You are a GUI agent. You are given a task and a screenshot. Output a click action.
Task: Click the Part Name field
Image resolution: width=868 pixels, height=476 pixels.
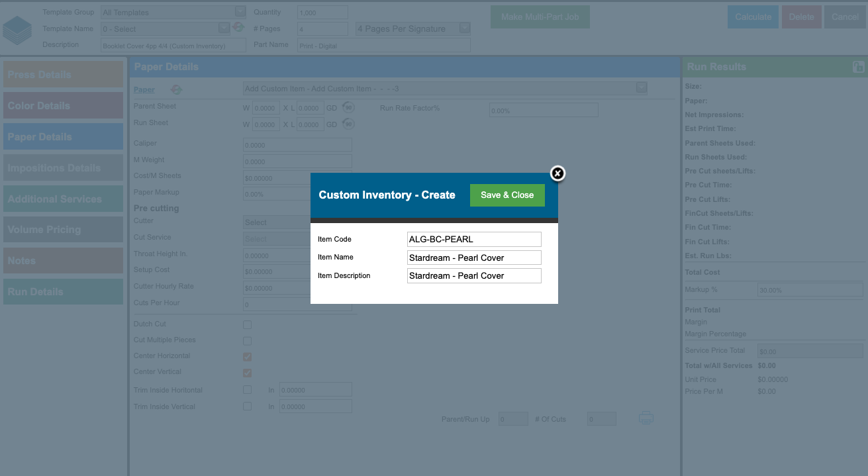coord(384,45)
